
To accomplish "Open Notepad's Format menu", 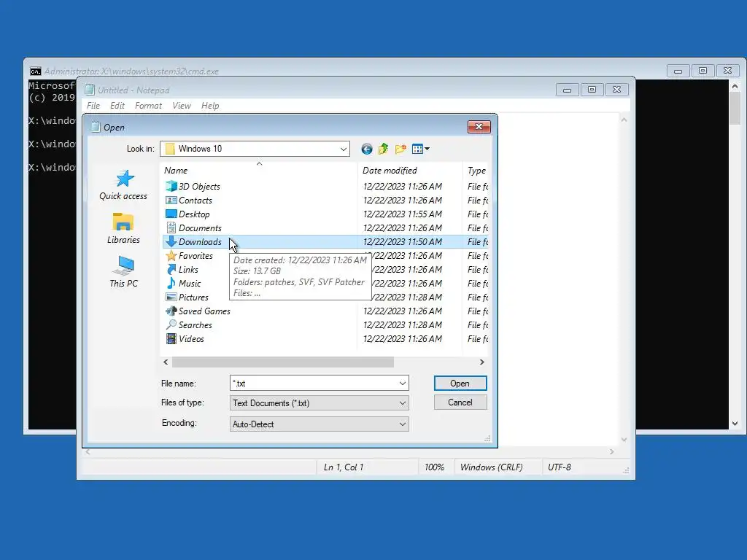I will pos(148,106).
